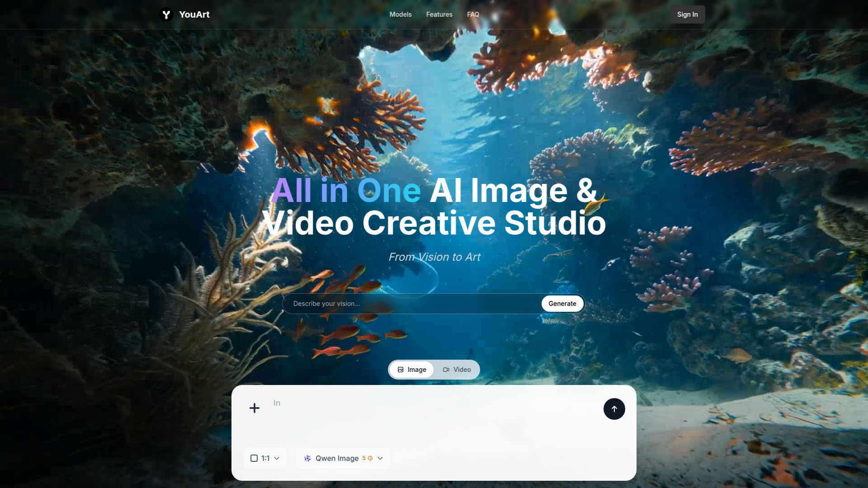Click the YouArt brand name text
Screen dimensions: 868x488
[194, 14]
